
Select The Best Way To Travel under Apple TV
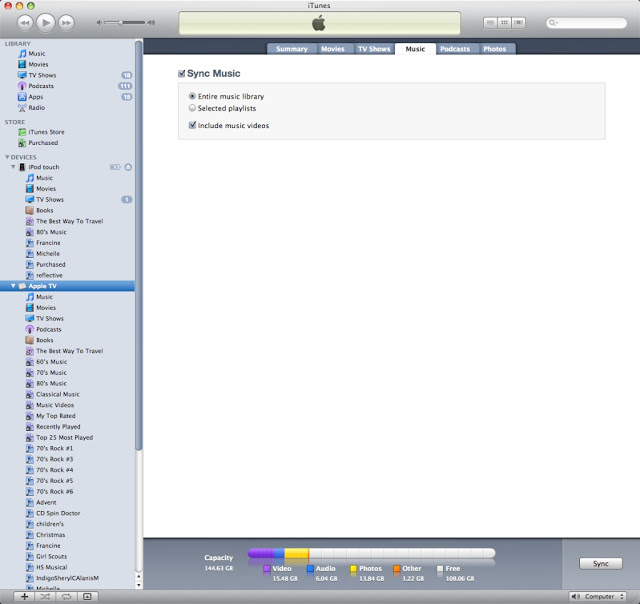(x=69, y=351)
